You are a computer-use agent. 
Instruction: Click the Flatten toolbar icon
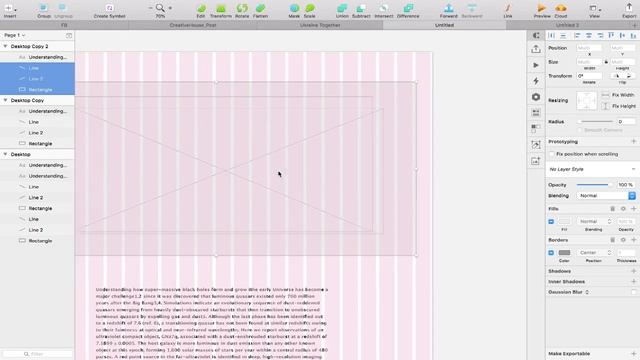(x=260, y=8)
